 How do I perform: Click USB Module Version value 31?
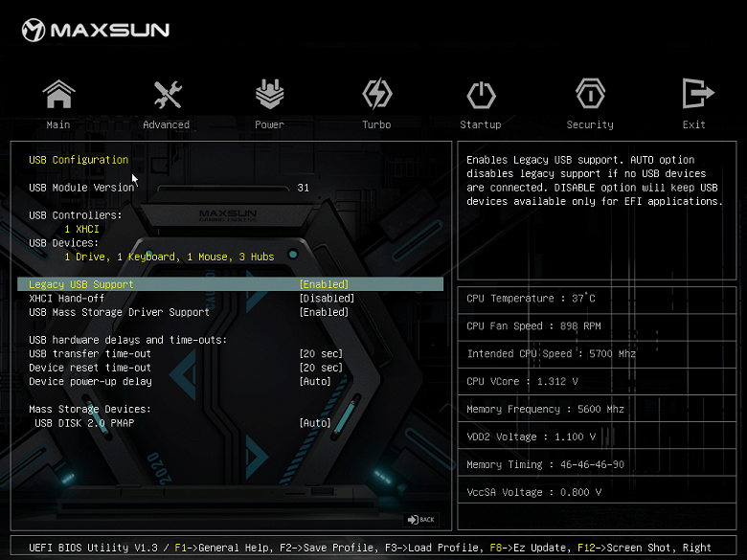click(x=303, y=188)
